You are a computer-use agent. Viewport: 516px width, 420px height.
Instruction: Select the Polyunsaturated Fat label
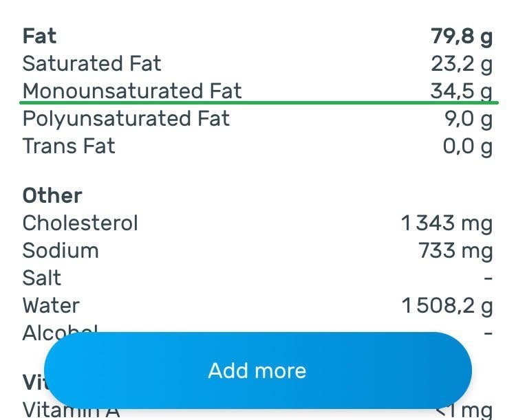pos(126,118)
